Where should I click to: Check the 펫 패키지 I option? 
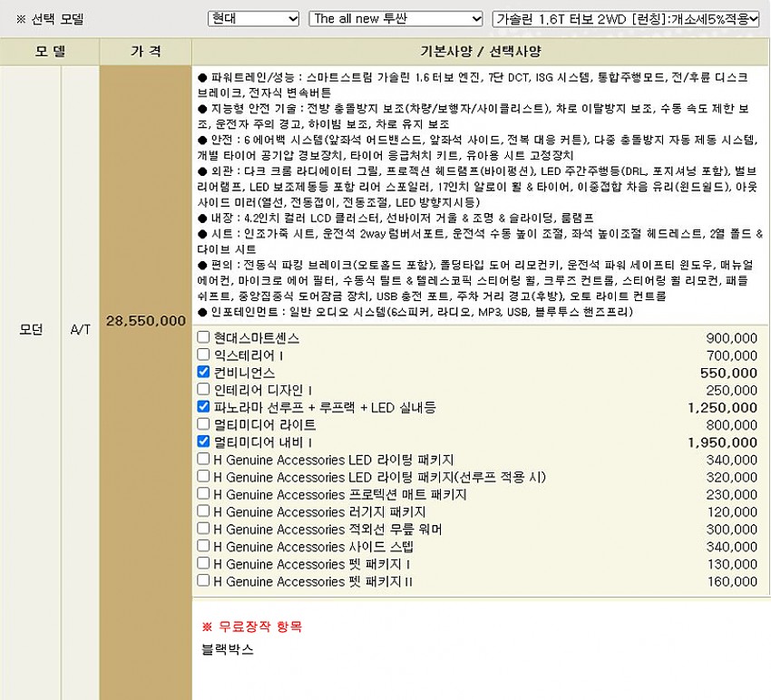click(x=203, y=563)
